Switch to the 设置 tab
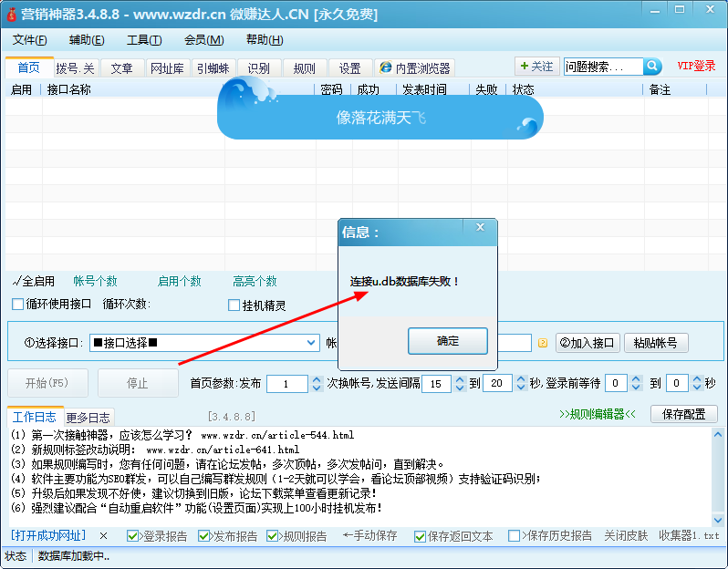 point(349,68)
